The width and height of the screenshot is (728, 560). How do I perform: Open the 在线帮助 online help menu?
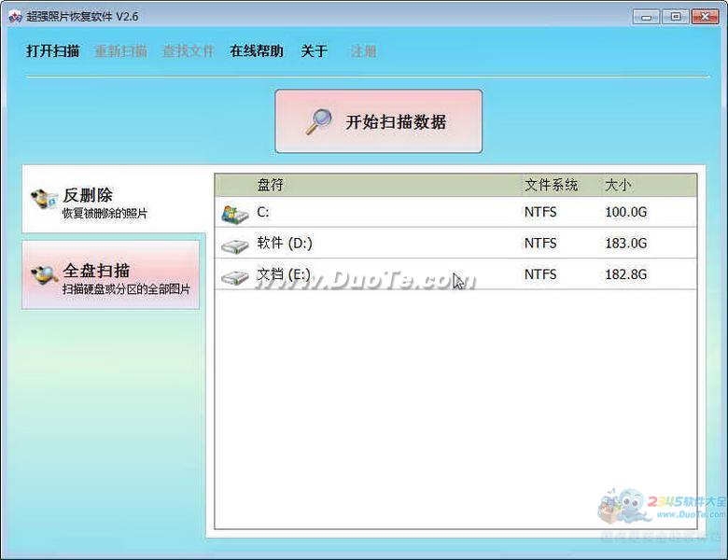point(257,51)
